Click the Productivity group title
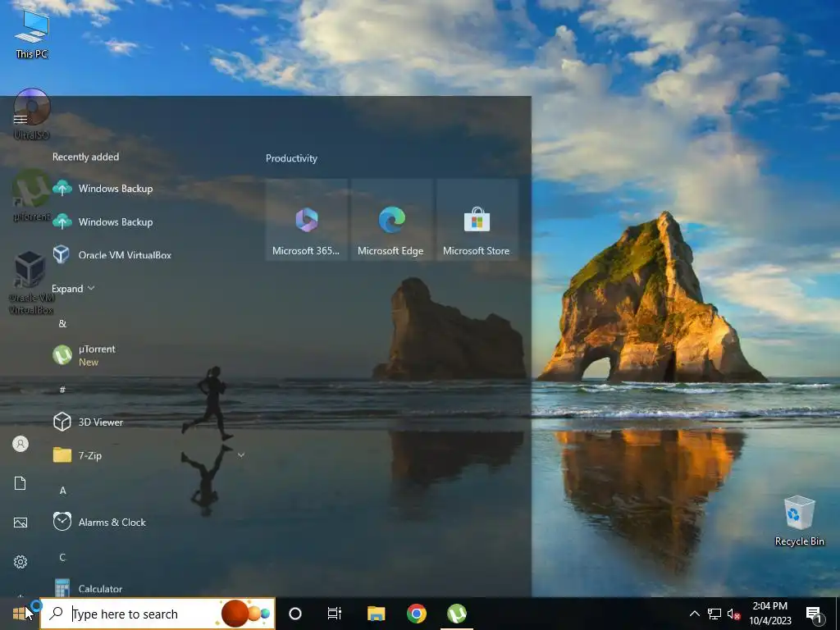The height and width of the screenshot is (630, 840). coord(291,158)
